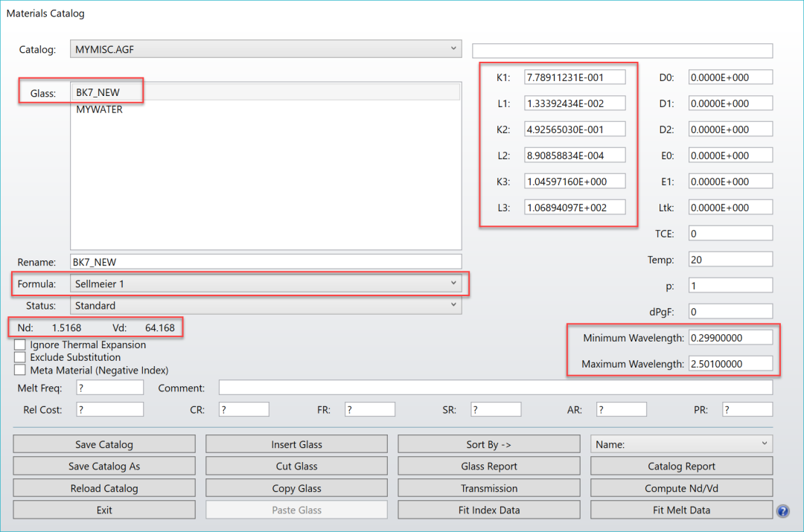Click the Transmission button
This screenshot has width=804, height=532.
[488, 488]
